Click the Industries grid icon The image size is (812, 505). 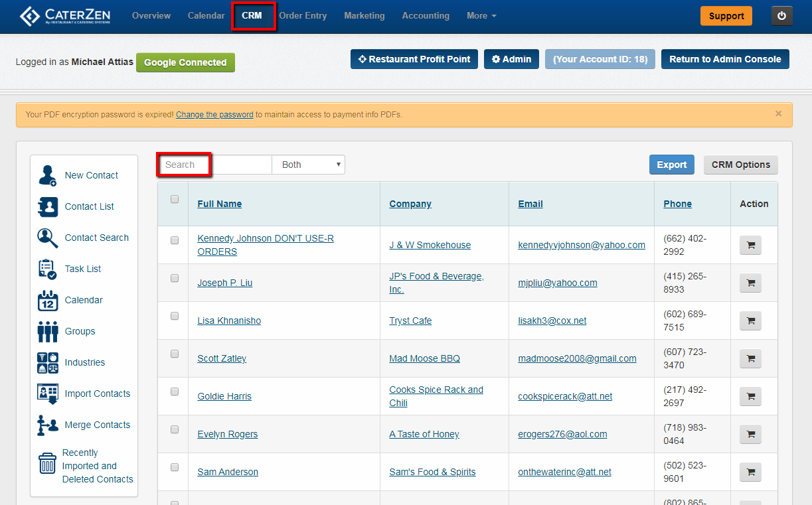(x=48, y=362)
